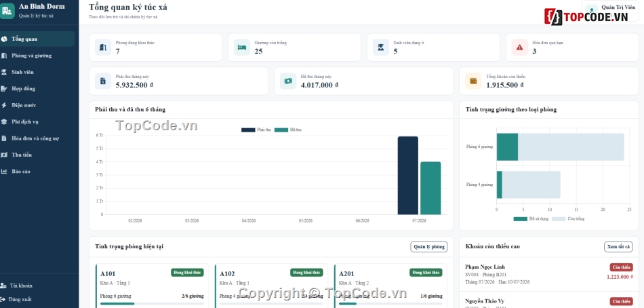This screenshot has width=644, height=308.
Task: Click the An Bình Dorm logo icon
Action: 7,11
